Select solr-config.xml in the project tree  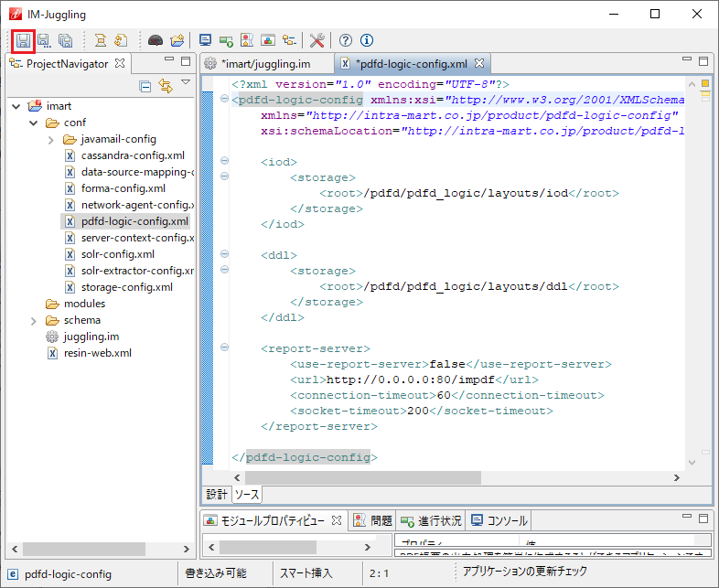(x=117, y=254)
